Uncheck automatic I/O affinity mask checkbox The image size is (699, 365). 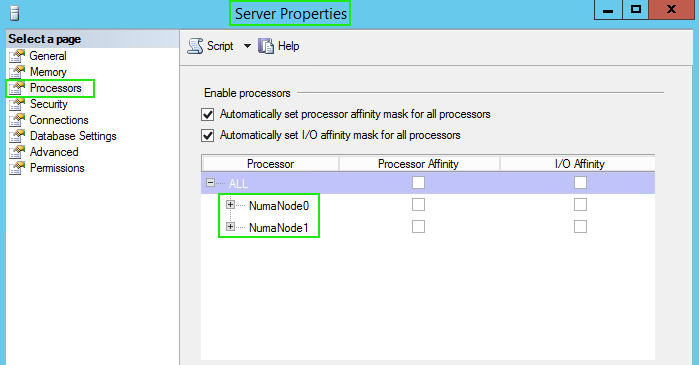point(208,135)
